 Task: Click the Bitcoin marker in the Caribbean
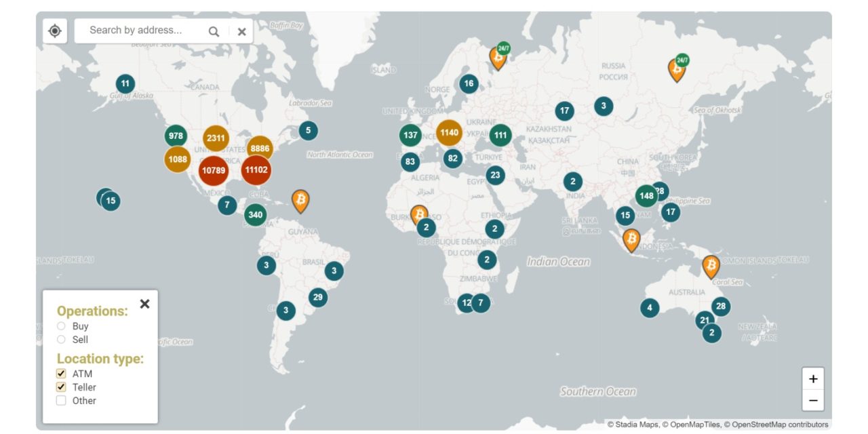300,200
